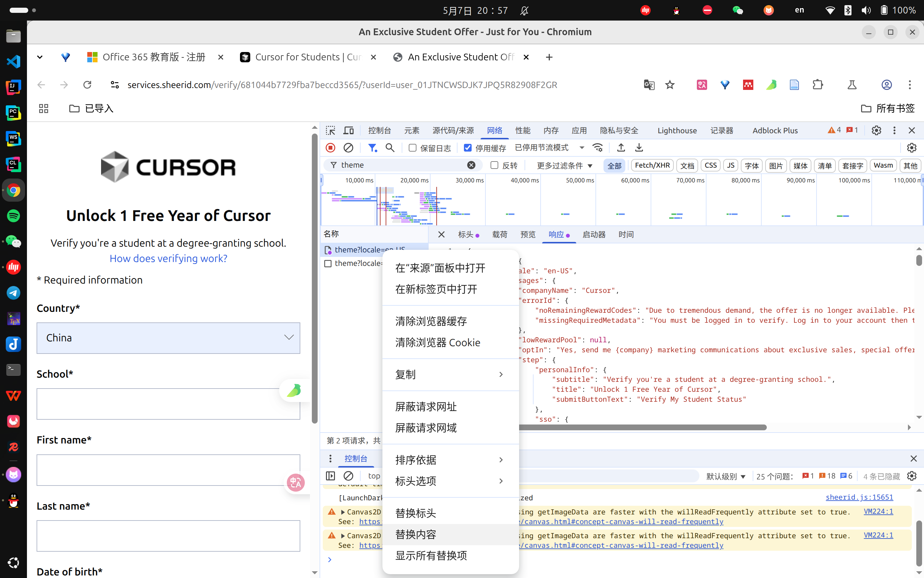This screenshot has height=578, width=924.
Task: Open the Country dropdown showing China
Action: [168, 338]
